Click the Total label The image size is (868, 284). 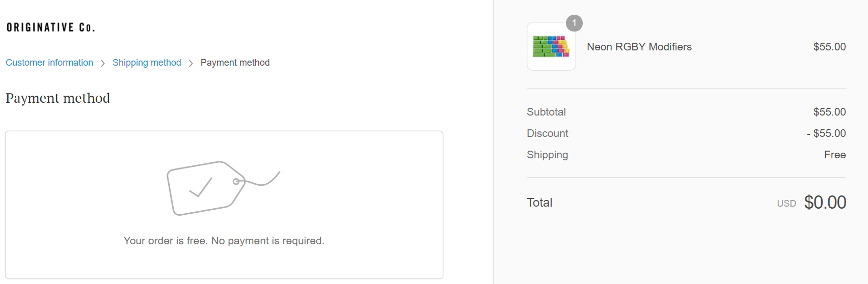point(539,203)
